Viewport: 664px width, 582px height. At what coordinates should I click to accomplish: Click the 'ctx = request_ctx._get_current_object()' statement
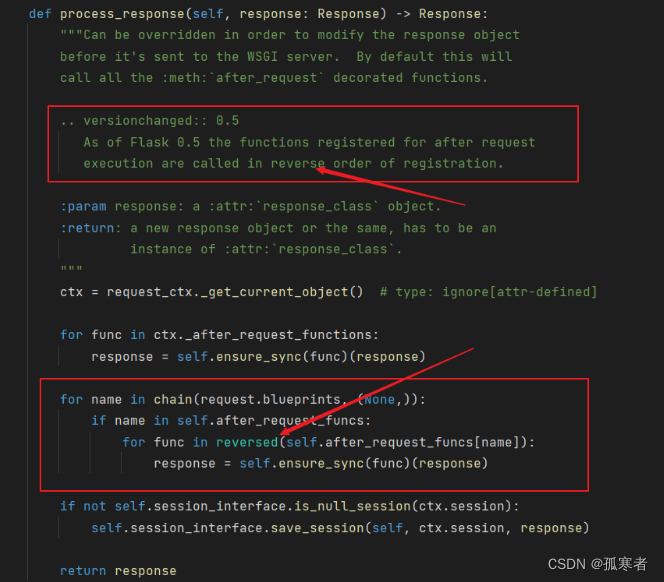point(211,292)
